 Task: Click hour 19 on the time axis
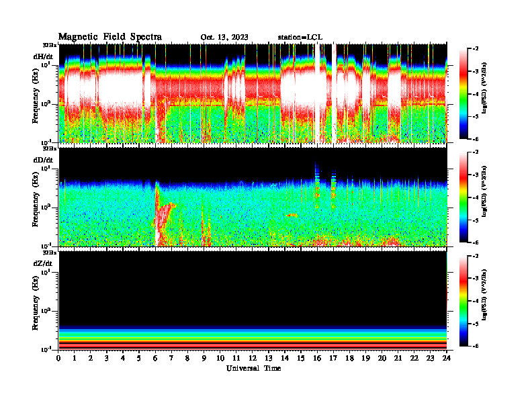tap(365, 358)
